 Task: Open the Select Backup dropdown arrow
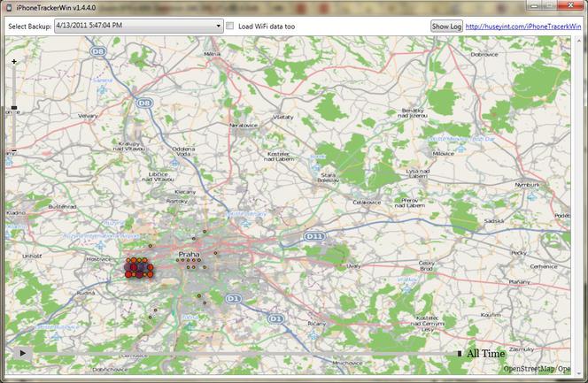click(x=218, y=26)
